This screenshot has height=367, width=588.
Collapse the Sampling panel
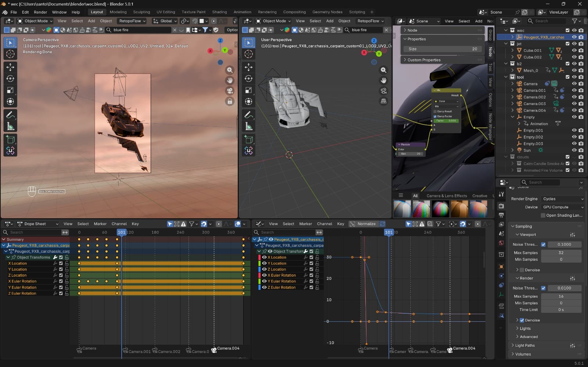tap(523, 227)
